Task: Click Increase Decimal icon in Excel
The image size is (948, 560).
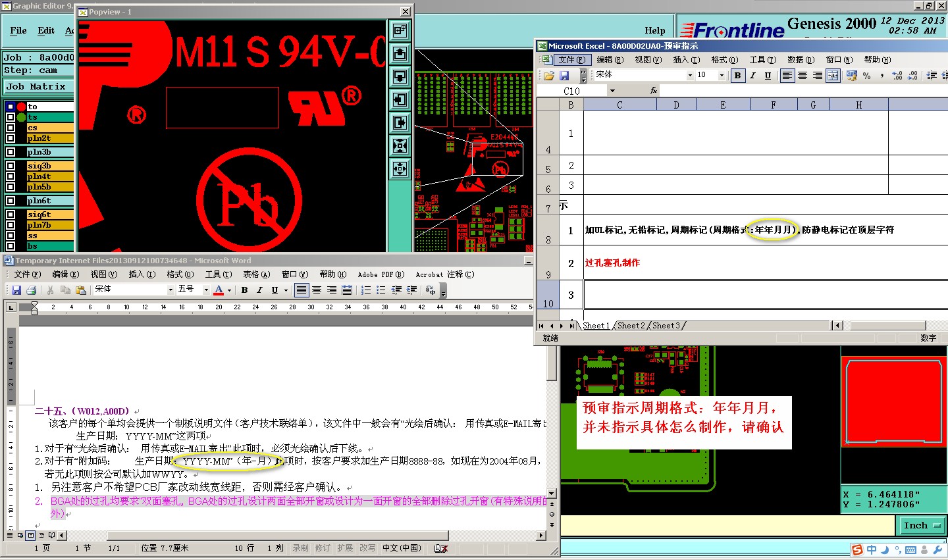Action: coord(897,76)
